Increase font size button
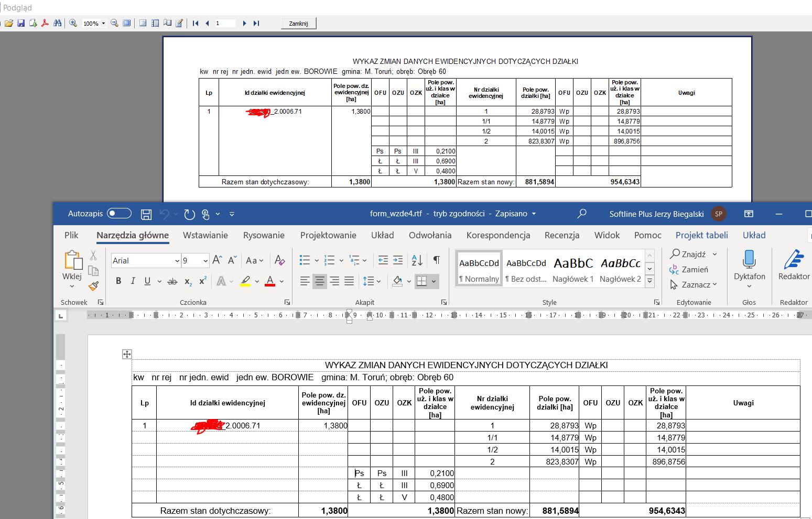The height and width of the screenshot is (519, 812). coord(218,260)
